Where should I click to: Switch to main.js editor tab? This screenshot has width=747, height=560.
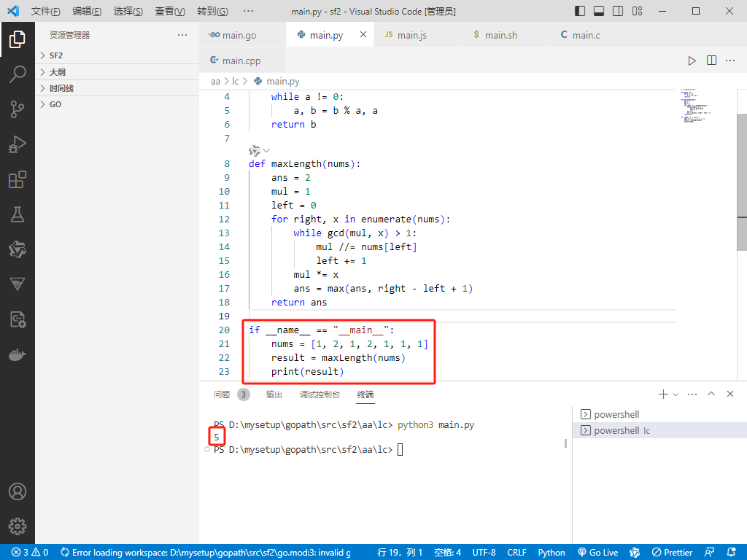(x=417, y=35)
